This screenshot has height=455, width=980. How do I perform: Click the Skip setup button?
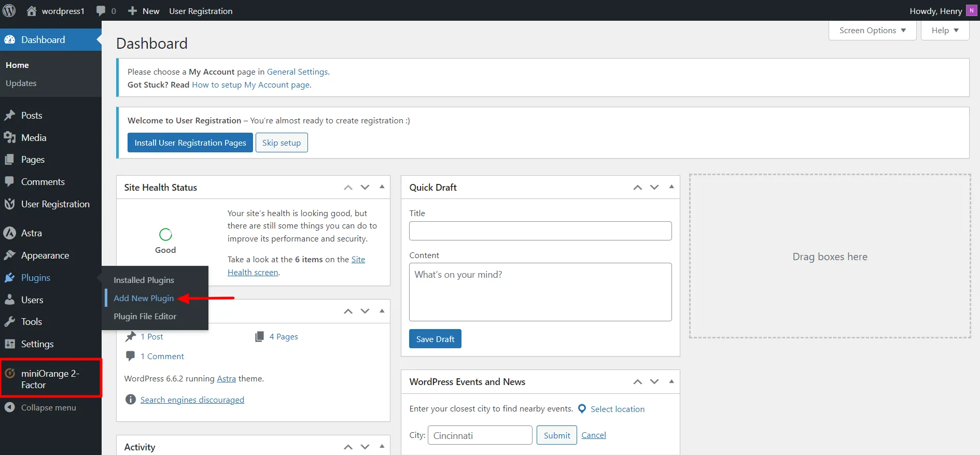coord(282,143)
